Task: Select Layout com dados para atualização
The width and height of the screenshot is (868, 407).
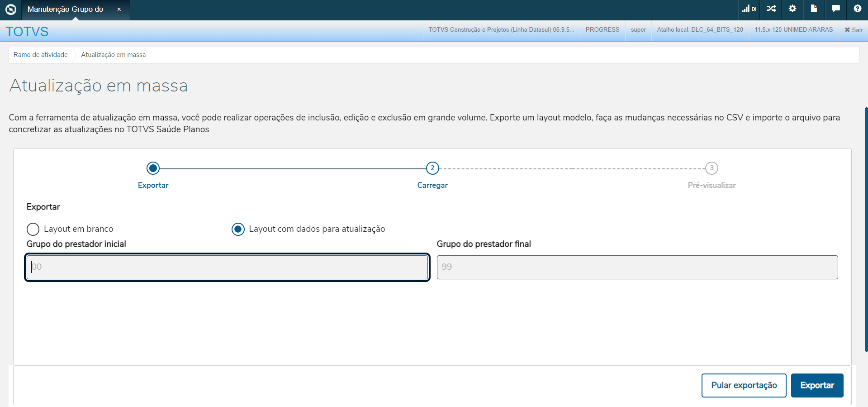Action: 238,229
